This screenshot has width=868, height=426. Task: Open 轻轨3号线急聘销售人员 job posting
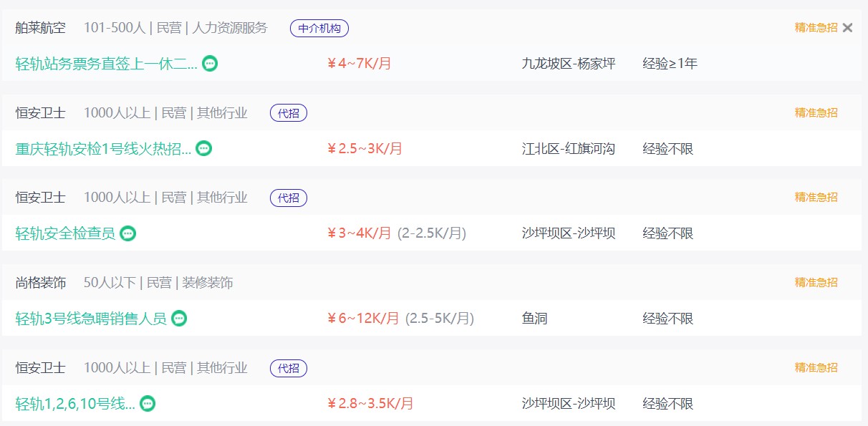[x=91, y=319]
